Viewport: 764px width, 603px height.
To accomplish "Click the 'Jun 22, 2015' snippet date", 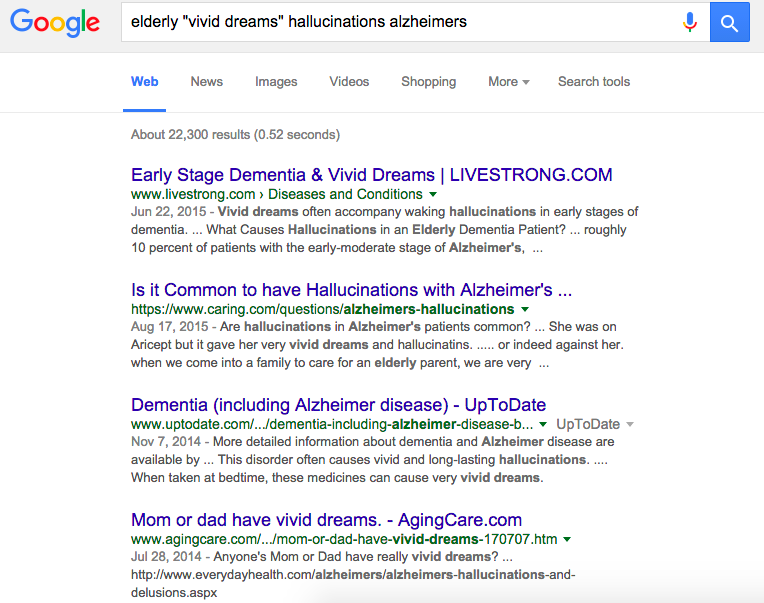I will (169, 212).
